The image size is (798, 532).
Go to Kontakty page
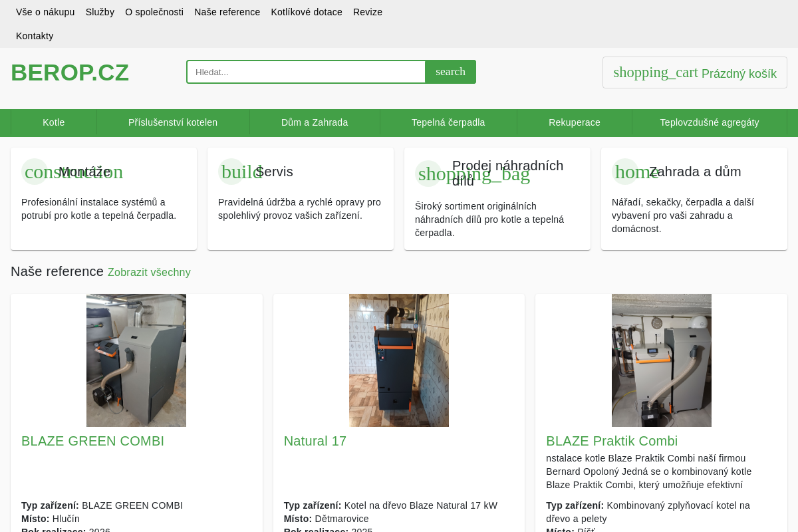tap(35, 36)
